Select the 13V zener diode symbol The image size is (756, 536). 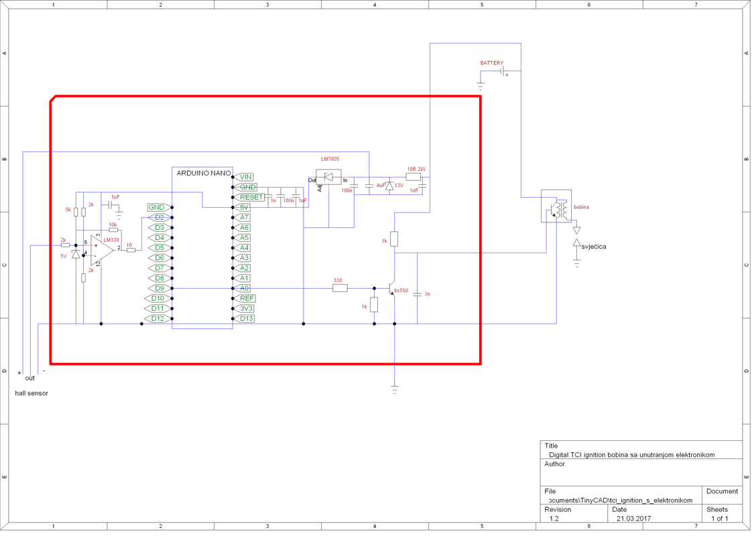tap(389, 185)
